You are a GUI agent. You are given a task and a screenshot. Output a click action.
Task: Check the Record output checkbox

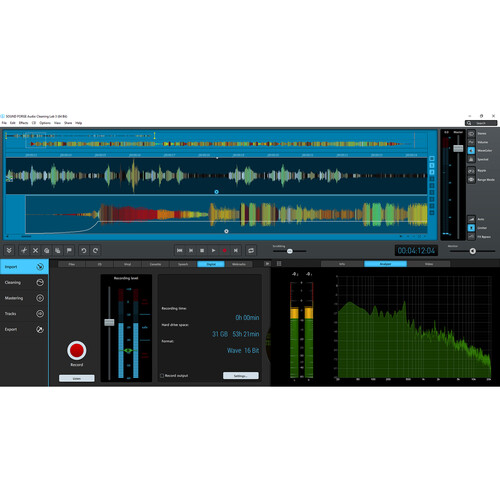[162, 376]
